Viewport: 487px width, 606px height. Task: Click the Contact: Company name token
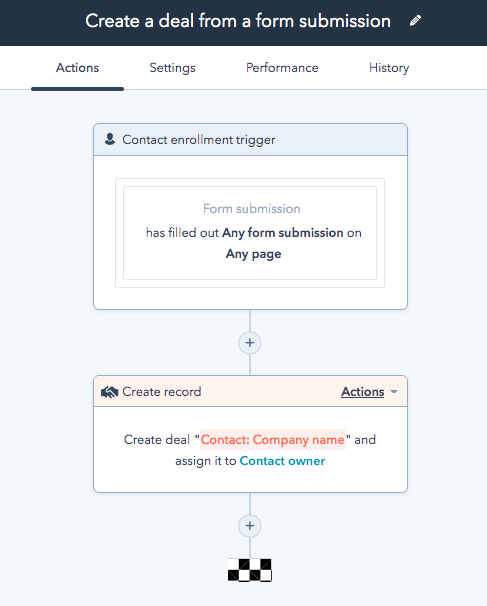pos(272,439)
